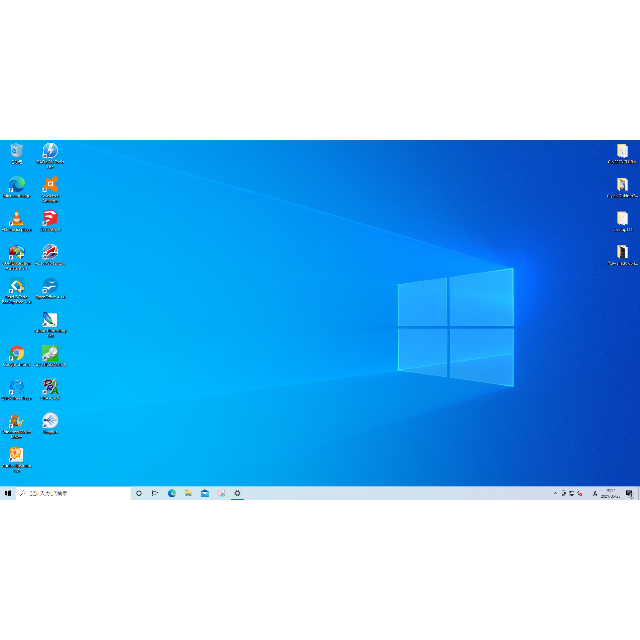The height and width of the screenshot is (640, 640).
Task: Open the notification action center
Action: 630,493
